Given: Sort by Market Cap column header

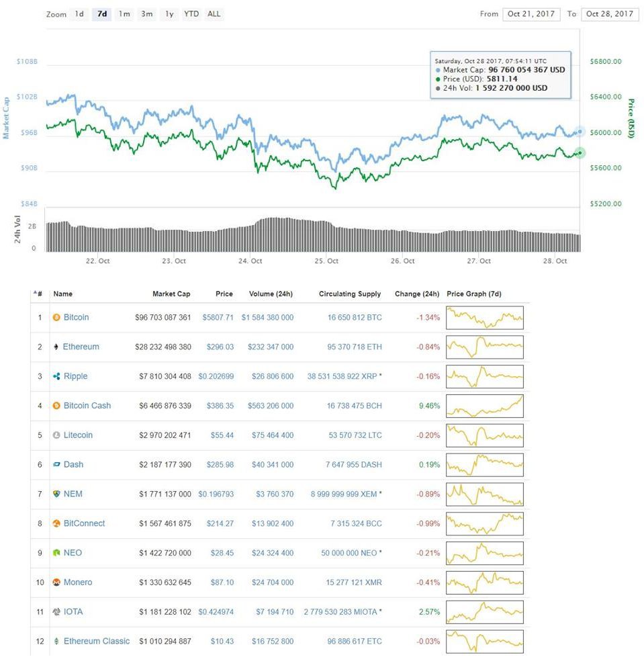Looking at the screenshot, I should (171, 294).
